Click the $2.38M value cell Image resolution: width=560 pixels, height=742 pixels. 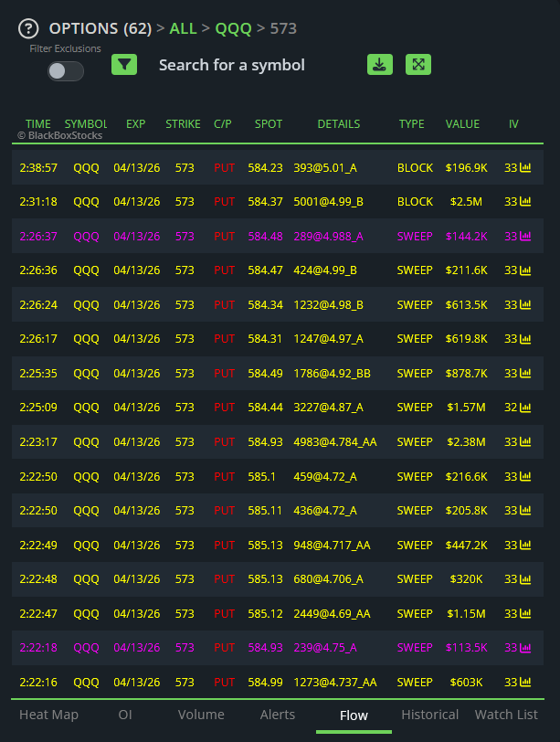(466, 442)
